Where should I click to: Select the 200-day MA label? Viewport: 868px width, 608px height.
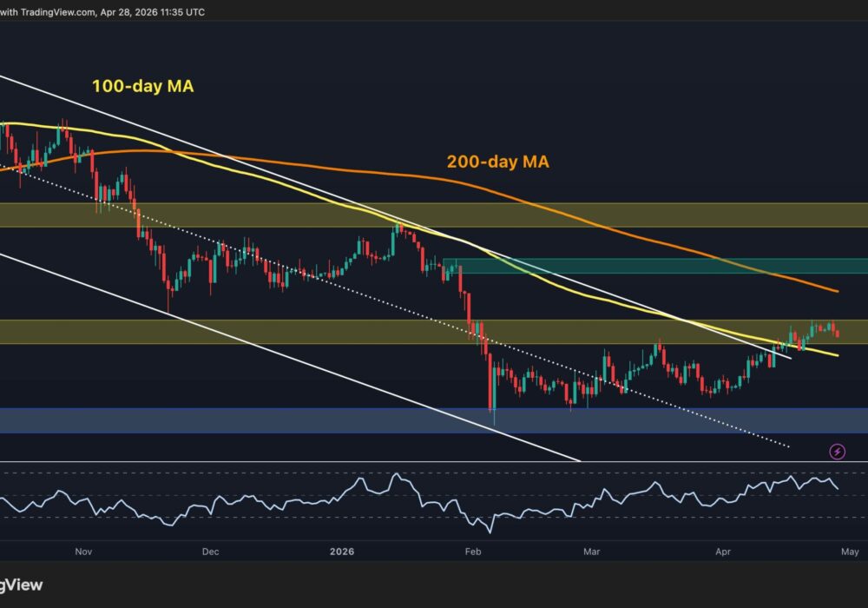pos(497,161)
